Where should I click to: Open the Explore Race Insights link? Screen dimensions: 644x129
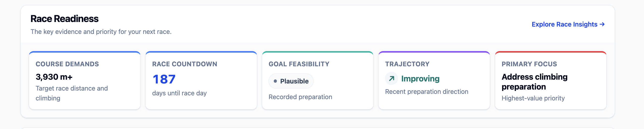tap(568, 24)
